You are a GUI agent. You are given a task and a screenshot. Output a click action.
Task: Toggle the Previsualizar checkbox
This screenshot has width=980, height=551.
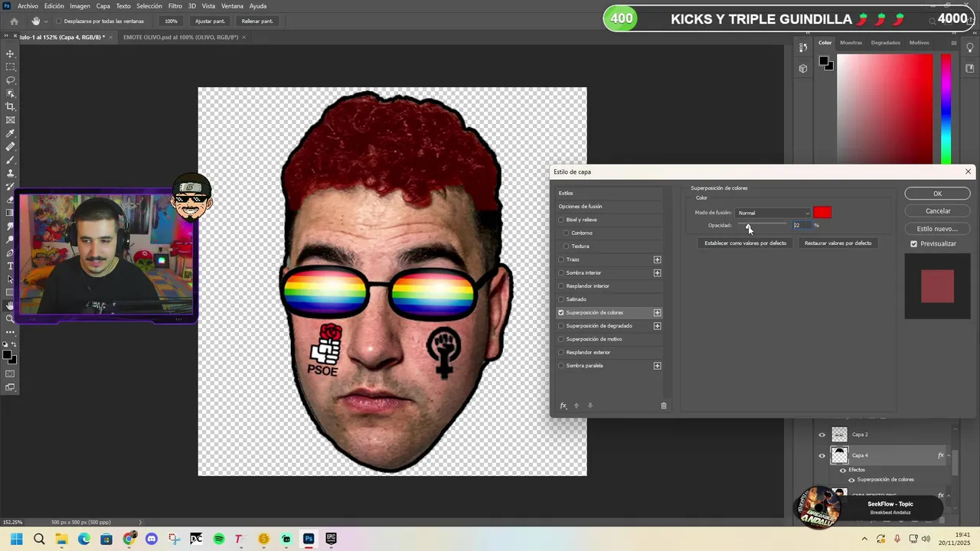[914, 243]
